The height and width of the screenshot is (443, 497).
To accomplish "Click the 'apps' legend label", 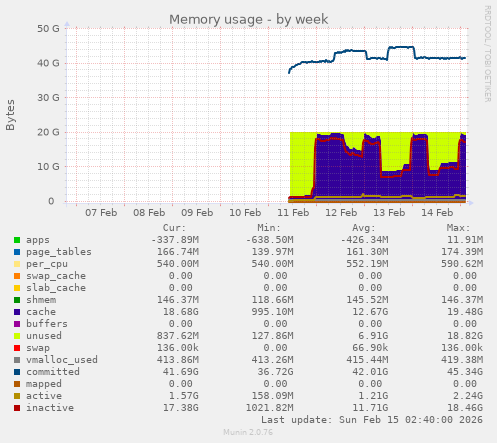I will [x=38, y=240].
